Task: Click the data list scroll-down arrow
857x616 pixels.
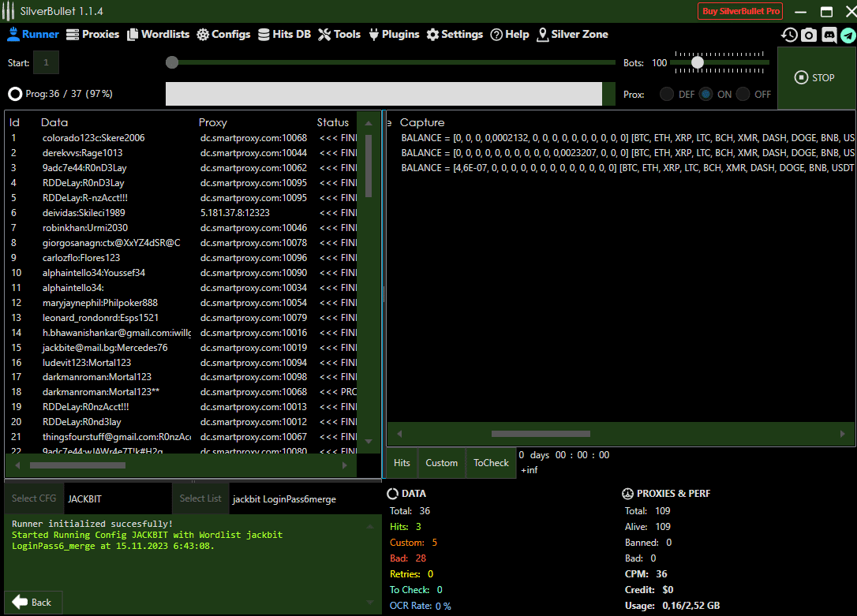Action: (x=368, y=442)
